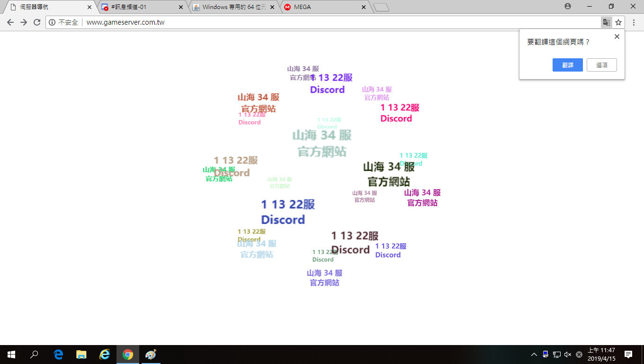Click the translate icon in the address bar
Viewport: 644px width, 364px height.
pyautogui.click(x=606, y=22)
